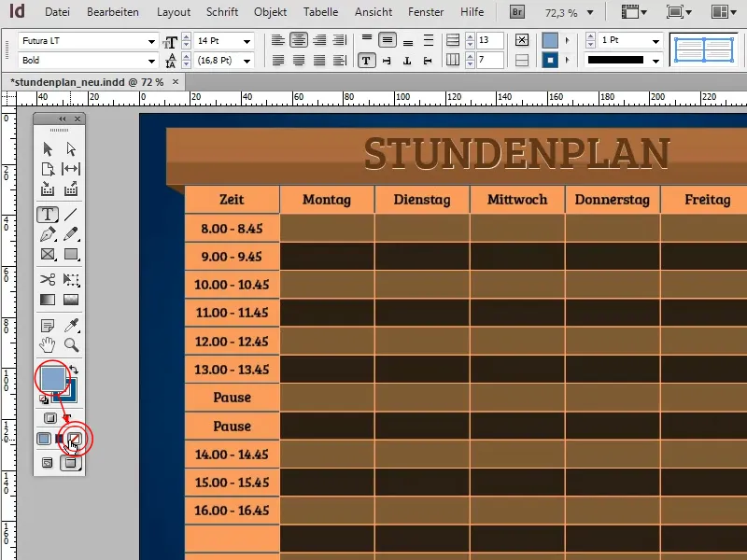The height and width of the screenshot is (560, 747).
Task: Click the Apply Color button
Action: [x=44, y=439]
